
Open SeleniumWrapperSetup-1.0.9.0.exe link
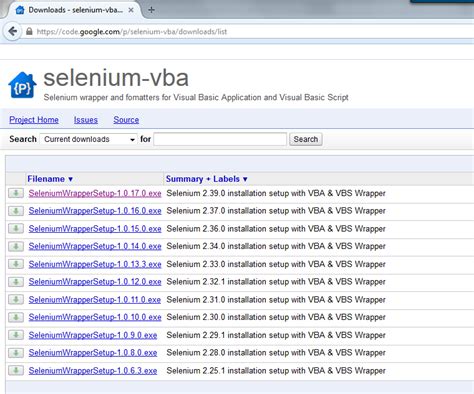pyautogui.click(x=93, y=335)
